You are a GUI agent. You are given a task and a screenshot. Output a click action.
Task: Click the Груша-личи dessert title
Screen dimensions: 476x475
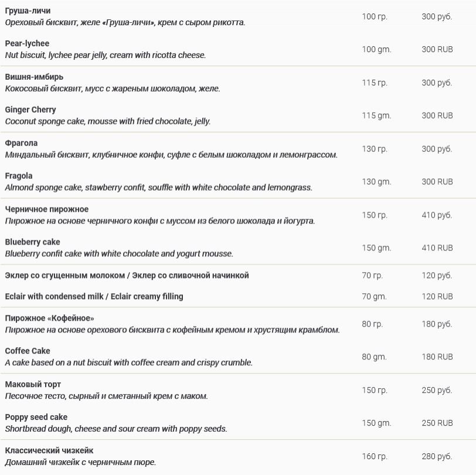28,11
